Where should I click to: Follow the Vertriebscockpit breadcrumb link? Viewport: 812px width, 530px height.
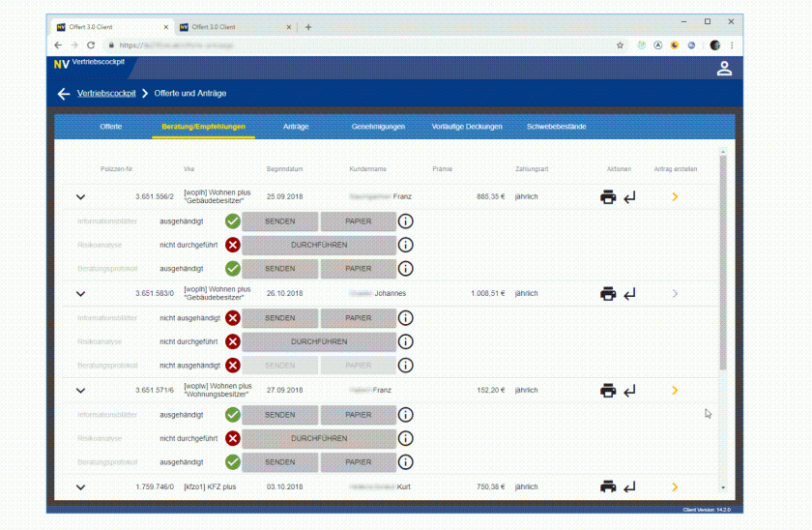pyautogui.click(x=106, y=93)
